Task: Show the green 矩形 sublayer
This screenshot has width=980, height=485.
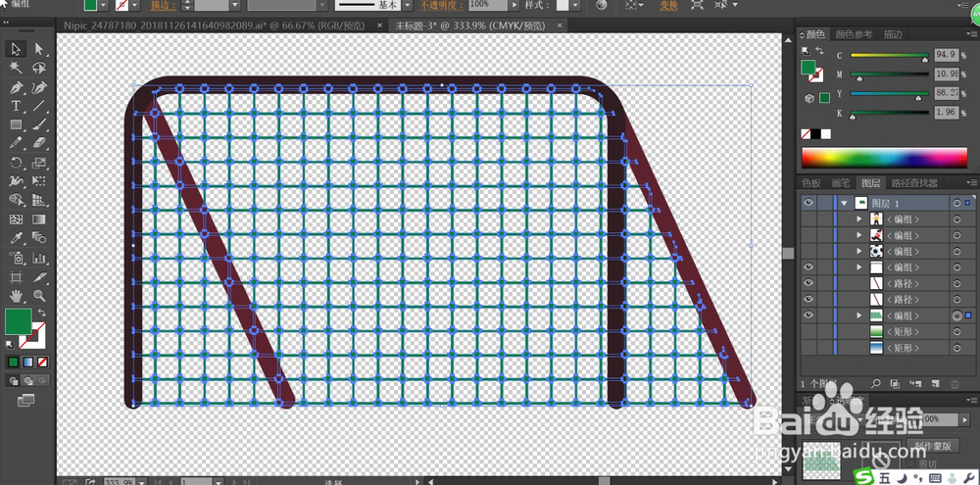Action: point(808,332)
